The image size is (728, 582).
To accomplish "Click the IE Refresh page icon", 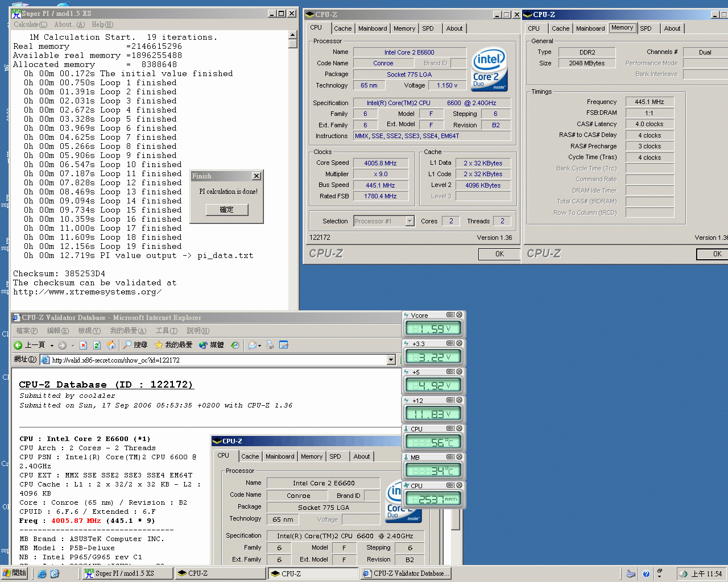I will pos(97,345).
